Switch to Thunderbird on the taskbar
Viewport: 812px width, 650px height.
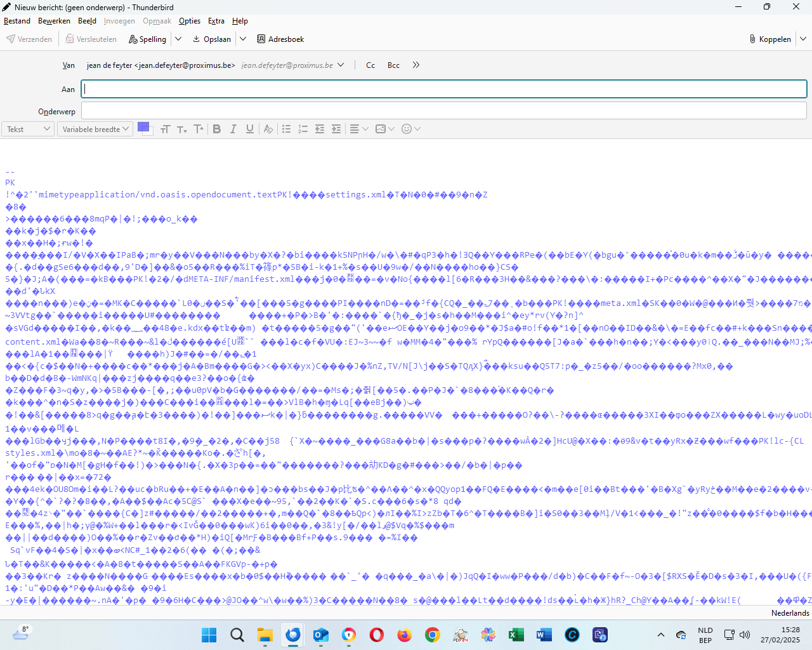[x=293, y=635]
